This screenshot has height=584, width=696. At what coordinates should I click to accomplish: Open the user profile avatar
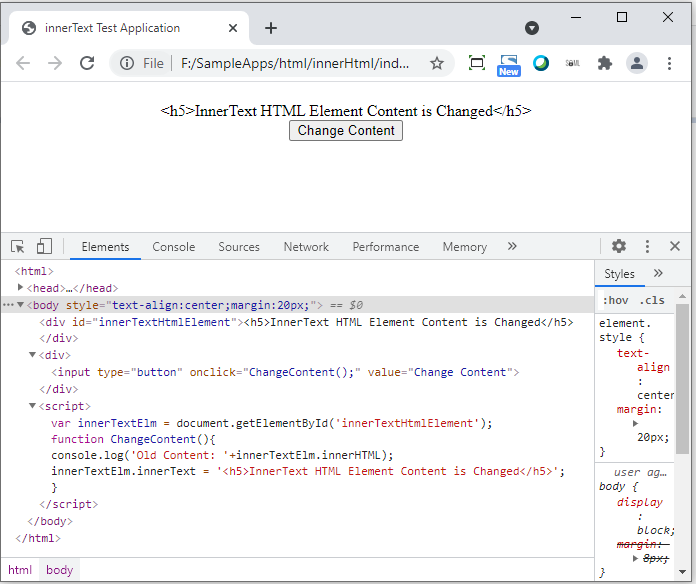pos(637,63)
